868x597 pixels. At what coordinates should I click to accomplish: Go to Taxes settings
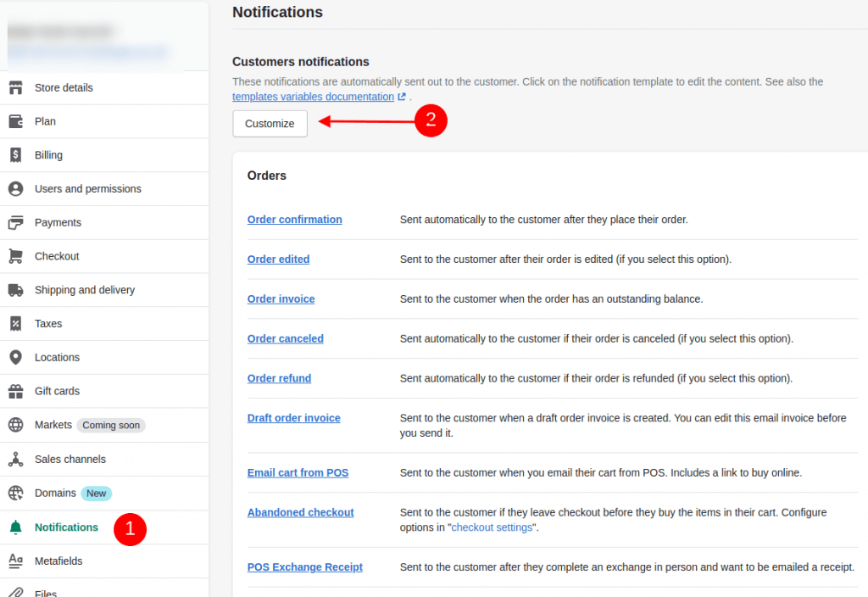(x=104, y=323)
